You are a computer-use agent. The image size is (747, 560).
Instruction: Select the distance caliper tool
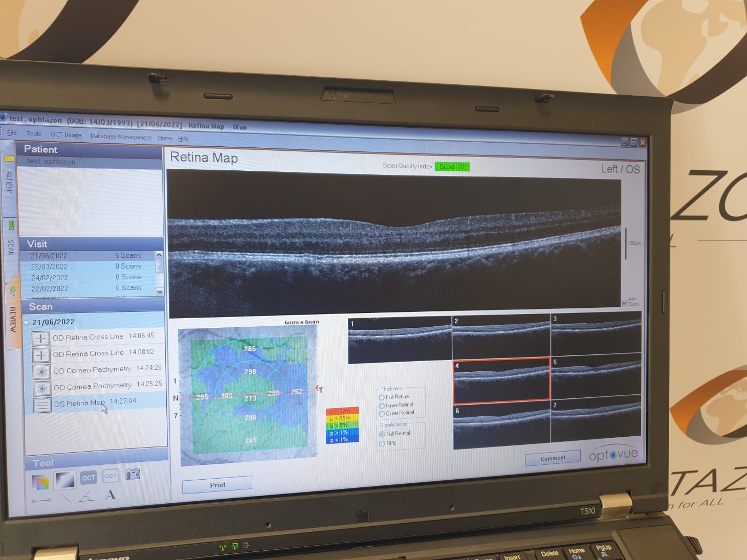pos(41,501)
